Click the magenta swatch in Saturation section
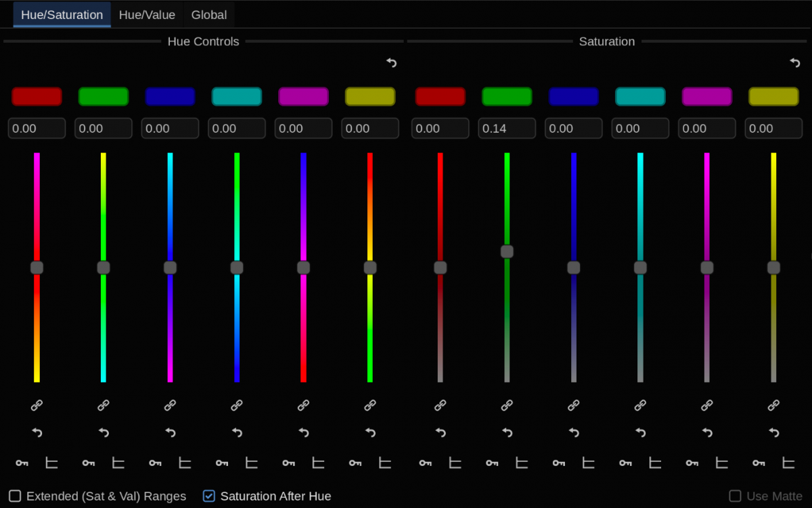The width and height of the screenshot is (812, 508). click(706, 97)
